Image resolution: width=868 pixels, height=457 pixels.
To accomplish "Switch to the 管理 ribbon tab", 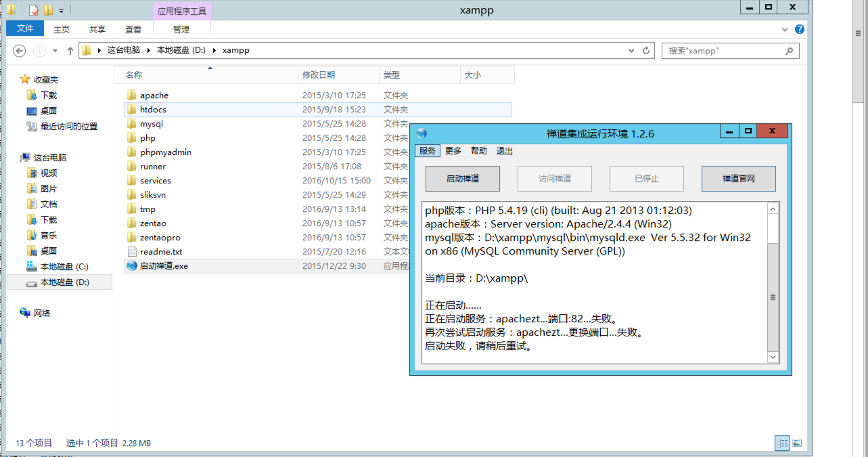I will (x=181, y=29).
